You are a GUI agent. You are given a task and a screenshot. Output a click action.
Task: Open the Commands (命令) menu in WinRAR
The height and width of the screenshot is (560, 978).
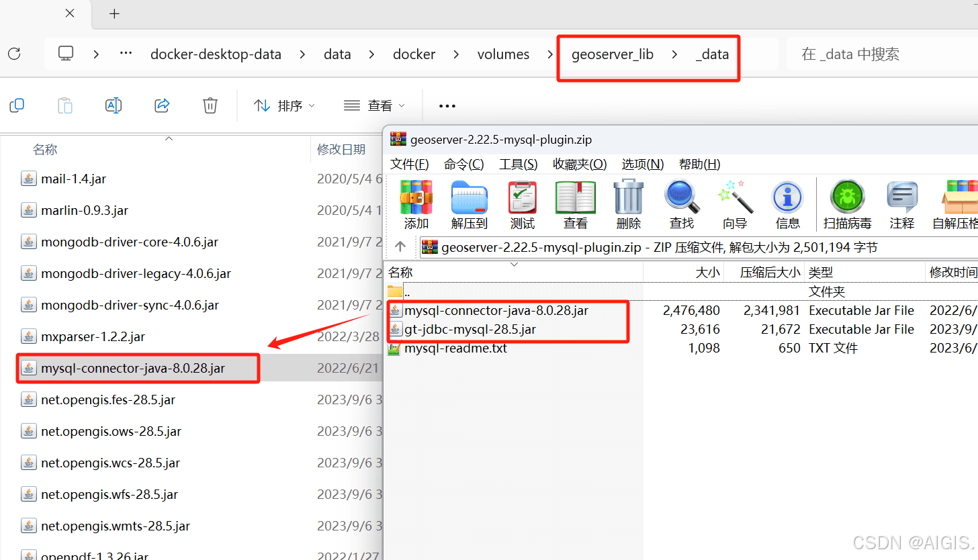pyautogui.click(x=463, y=164)
